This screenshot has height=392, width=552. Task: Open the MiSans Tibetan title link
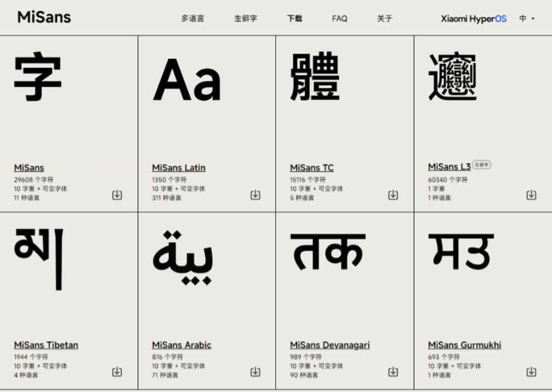click(x=46, y=345)
